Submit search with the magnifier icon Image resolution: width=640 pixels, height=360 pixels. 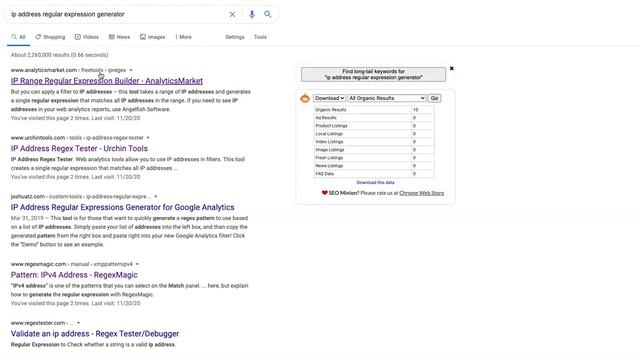[x=267, y=14]
